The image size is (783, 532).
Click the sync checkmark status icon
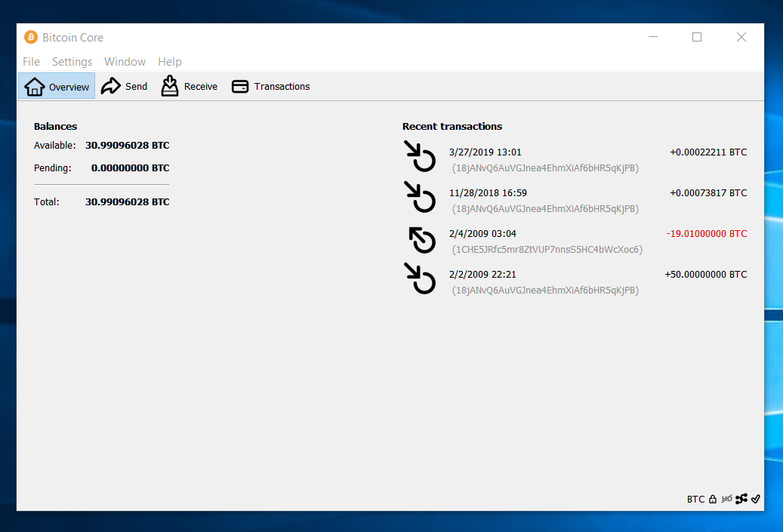click(x=755, y=499)
